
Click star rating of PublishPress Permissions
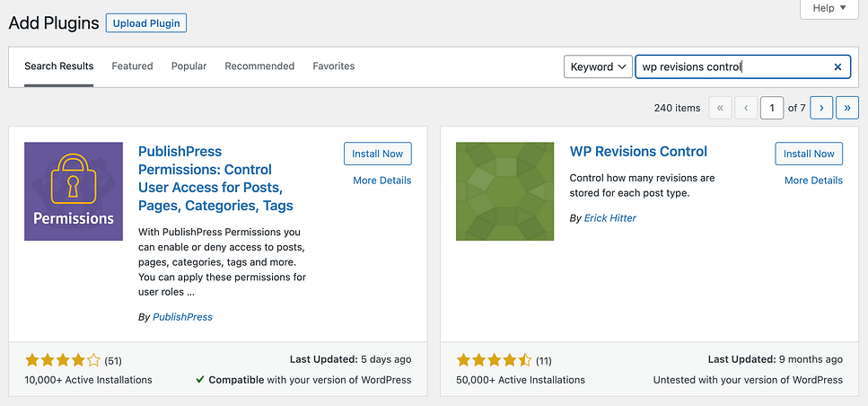62,361
